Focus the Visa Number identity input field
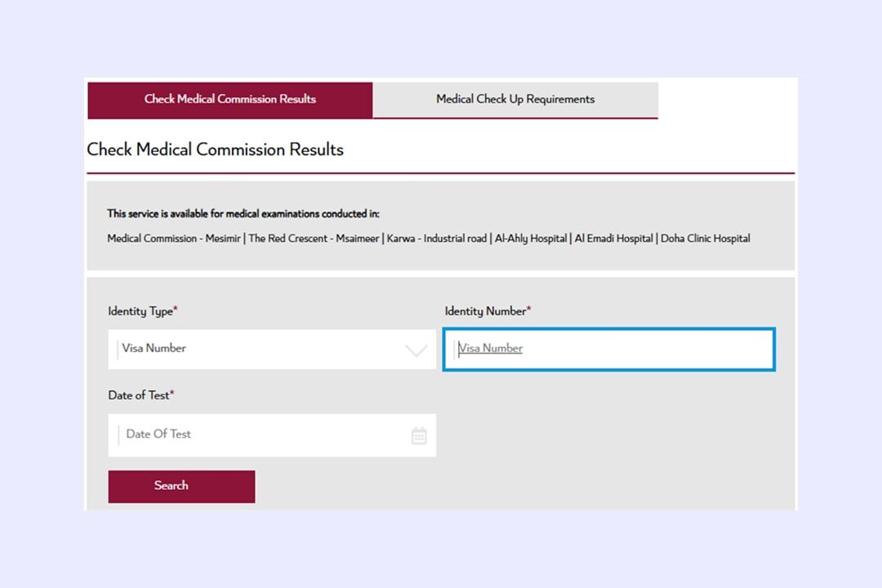Viewport: 882px width, 588px height. coord(609,350)
